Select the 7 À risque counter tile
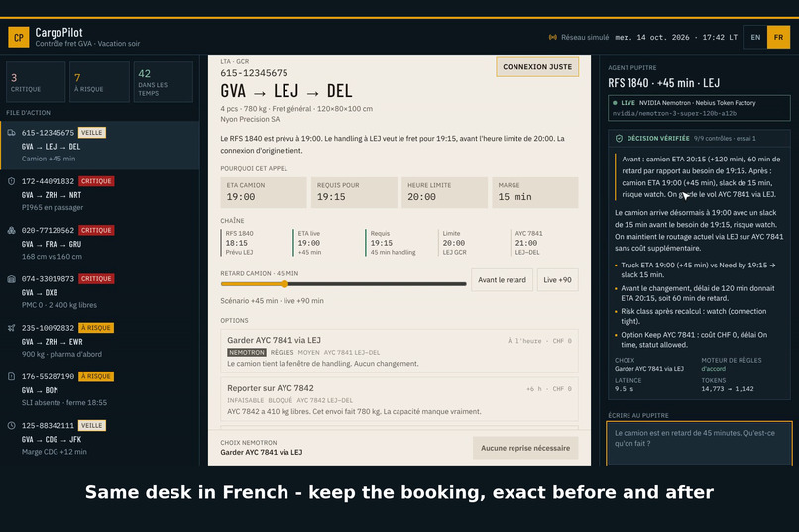Viewport: 799px width, 532px height. (99, 82)
